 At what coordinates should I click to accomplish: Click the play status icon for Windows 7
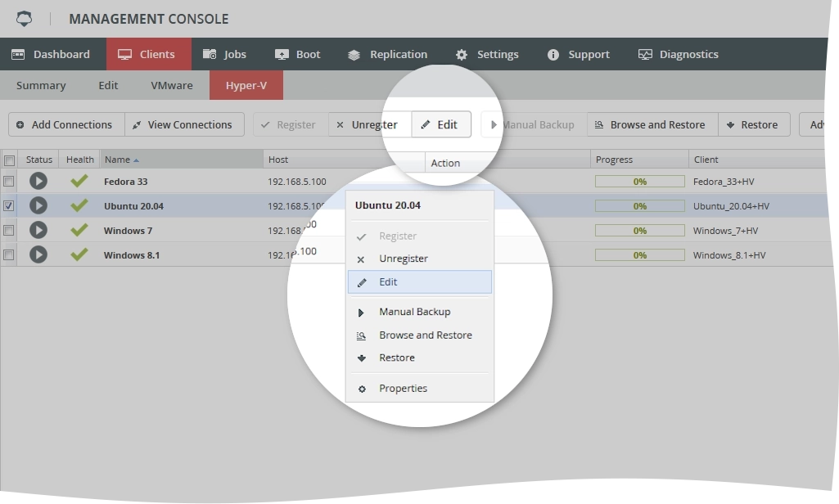(38, 230)
